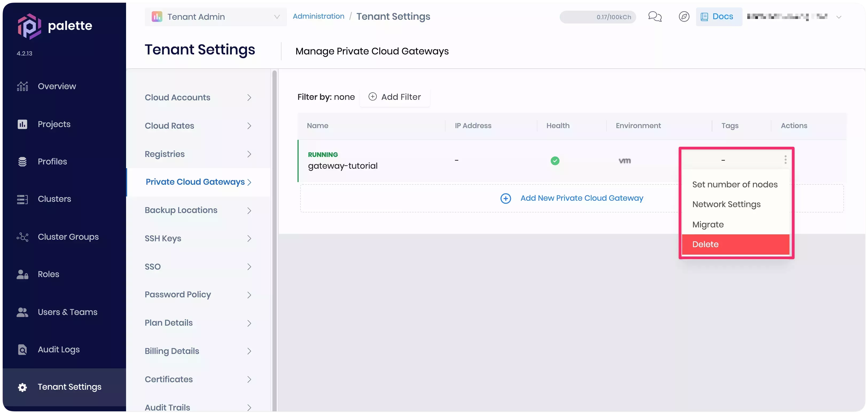Expand the Cloud Accounts settings section
Viewport: 868px width, 414px height.
click(198, 97)
